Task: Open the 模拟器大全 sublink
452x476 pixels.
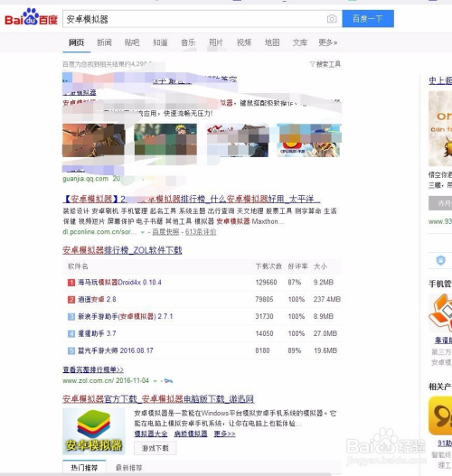Action: (x=151, y=434)
